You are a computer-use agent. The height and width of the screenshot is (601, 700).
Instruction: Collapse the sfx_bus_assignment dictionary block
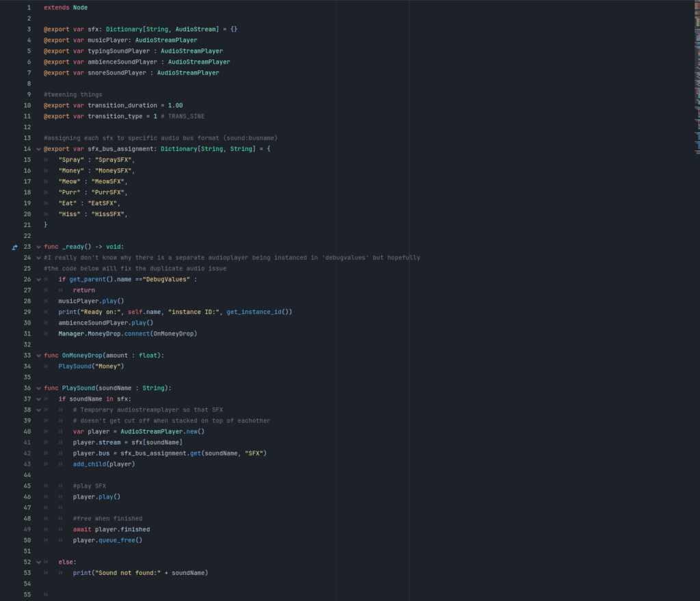[x=38, y=149]
